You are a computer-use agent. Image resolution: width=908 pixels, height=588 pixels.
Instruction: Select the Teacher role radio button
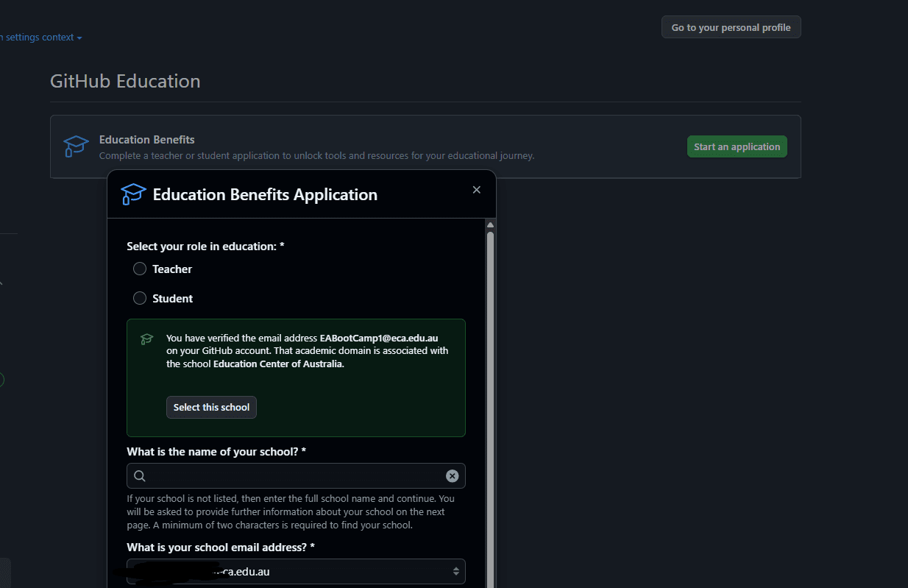[140, 269]
